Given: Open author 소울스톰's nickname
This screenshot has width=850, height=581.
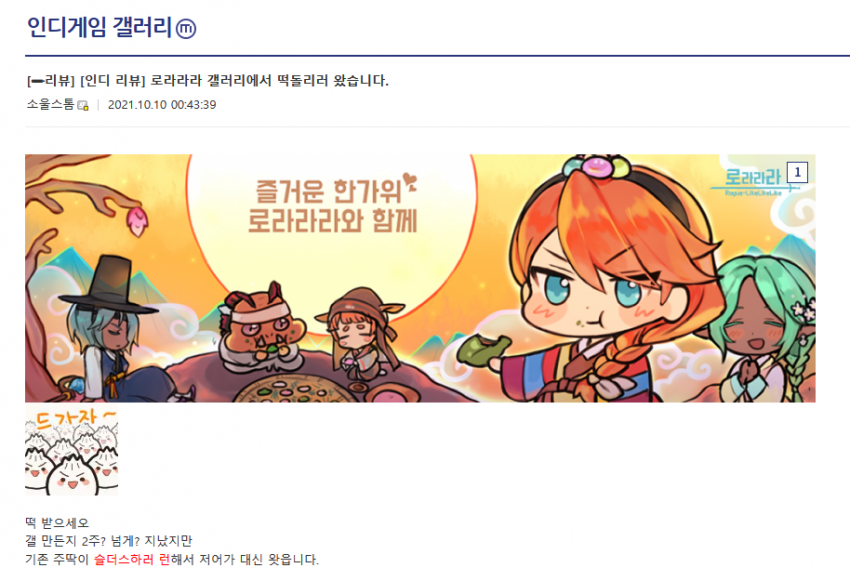Looking at the screenshot, I should (50, 105).
